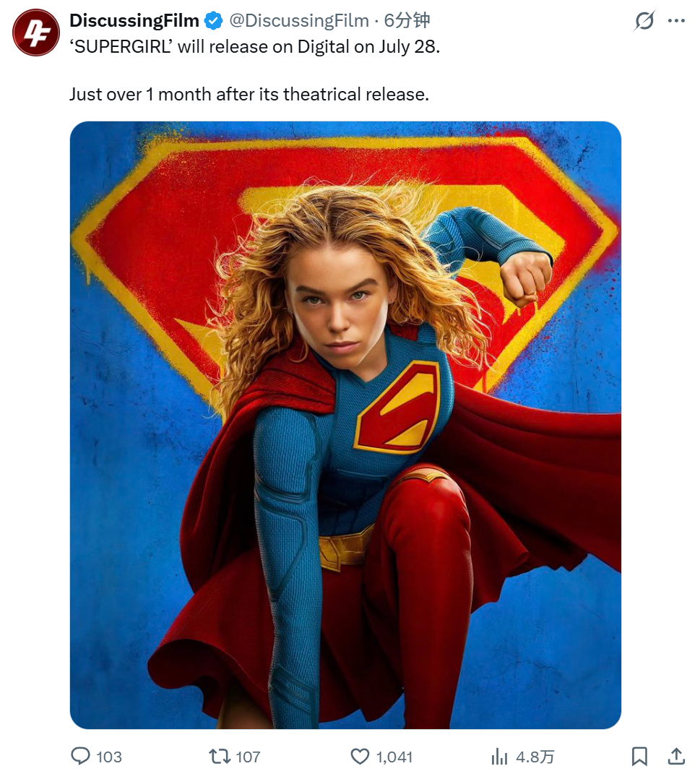Image resolution: width=700 pixels, height=779 pixels.
Task: Open the Supergirl poster image
Action: tap(345, 425)
